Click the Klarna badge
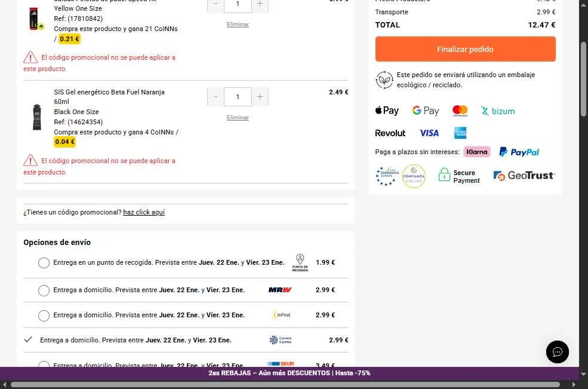Image resolution: width=588 pixels, height=389 pixels. (476, 152)
